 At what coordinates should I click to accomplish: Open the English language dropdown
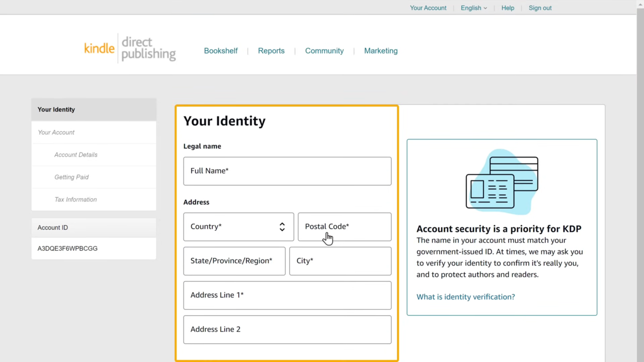pyautogui.click(x=474, y=8)
